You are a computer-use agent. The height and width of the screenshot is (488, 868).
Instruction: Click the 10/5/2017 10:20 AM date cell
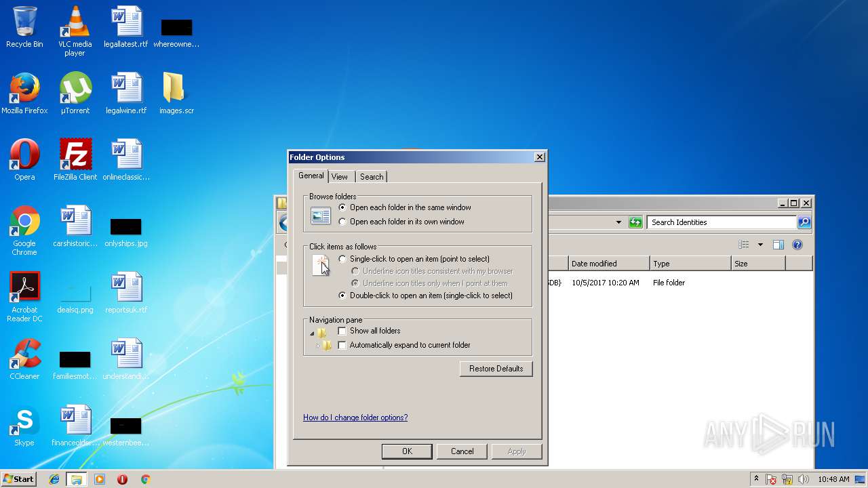606,283
